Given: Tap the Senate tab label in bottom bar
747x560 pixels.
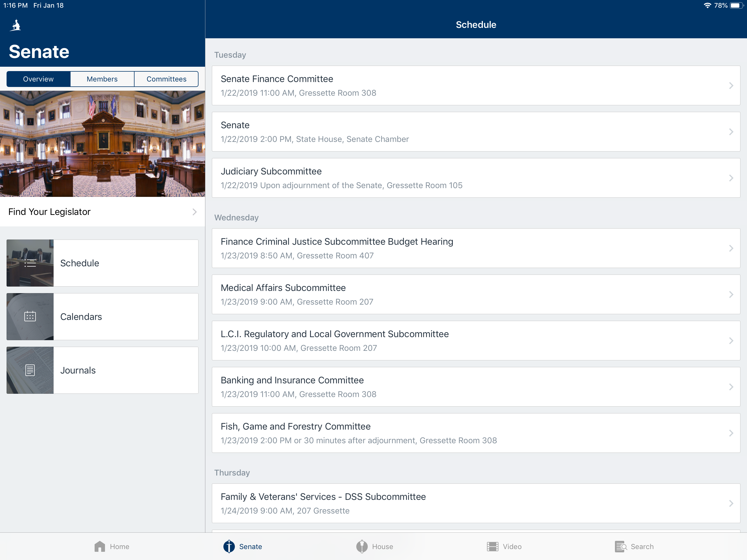Looking at the screenshot, I should [x=250, y=547].
